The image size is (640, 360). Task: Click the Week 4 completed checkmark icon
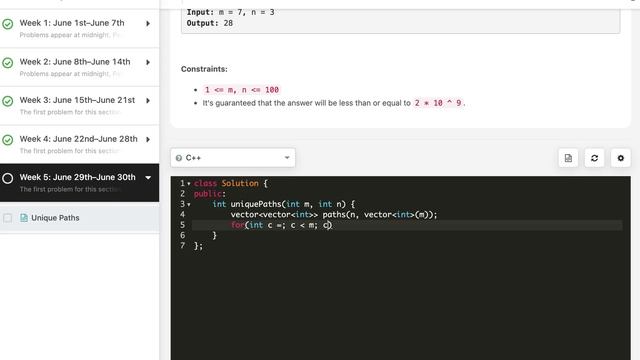[x=8, y=140]
